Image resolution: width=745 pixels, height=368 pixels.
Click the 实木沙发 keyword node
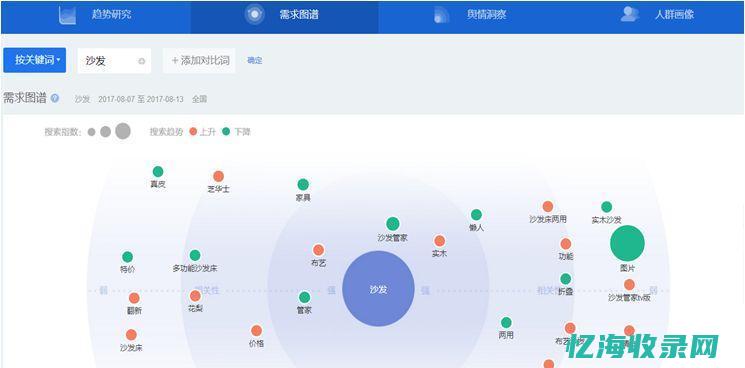[607, 207]
